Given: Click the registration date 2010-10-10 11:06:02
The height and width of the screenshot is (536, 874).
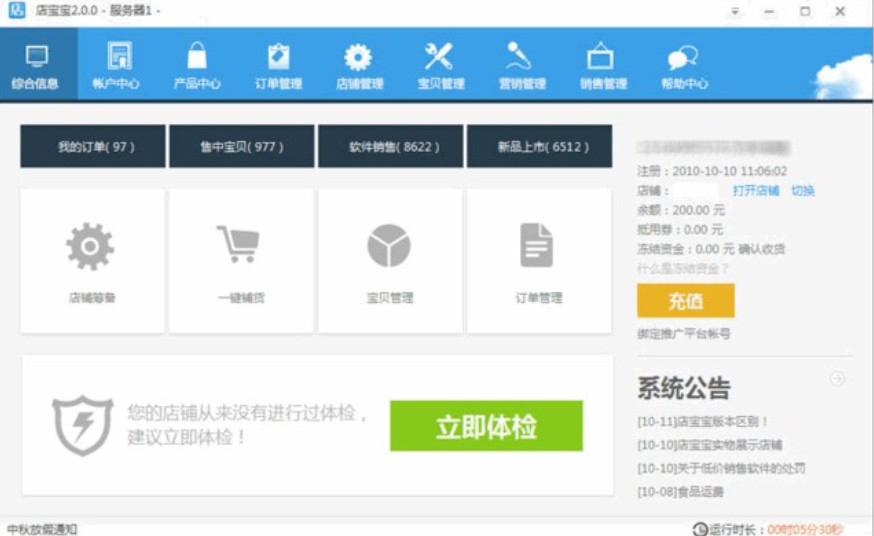Looking at the screenshot, I should click(x=730, y=171).
